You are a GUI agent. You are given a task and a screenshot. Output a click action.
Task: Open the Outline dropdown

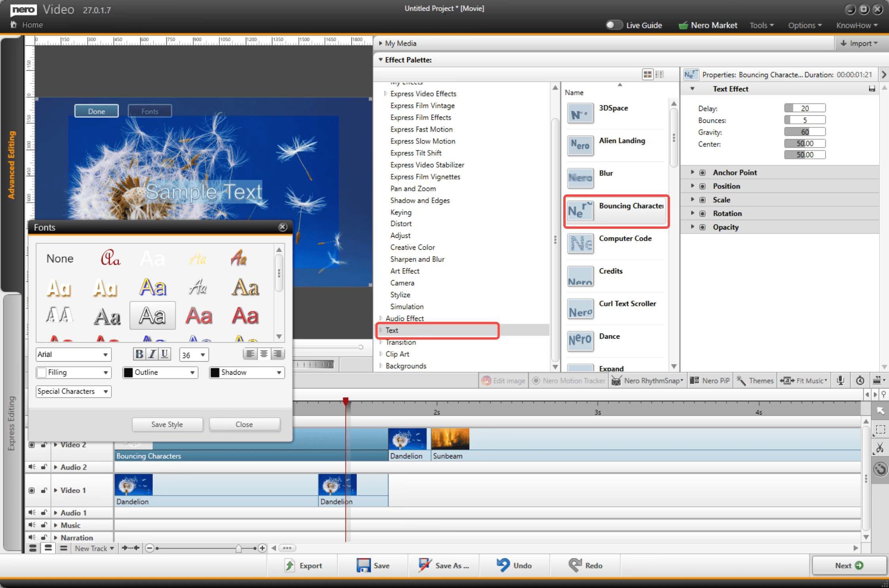pos(160,372)
